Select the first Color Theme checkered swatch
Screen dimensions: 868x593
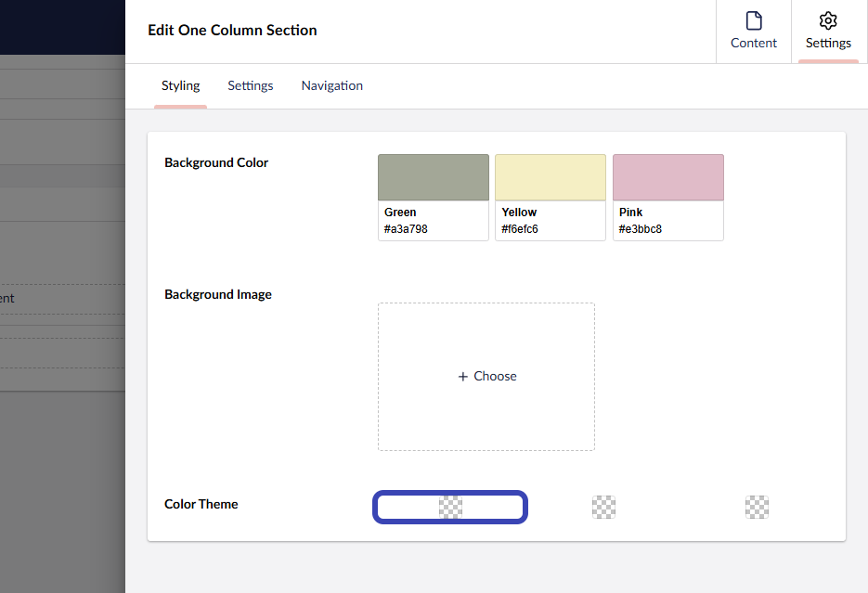[450, 507]
